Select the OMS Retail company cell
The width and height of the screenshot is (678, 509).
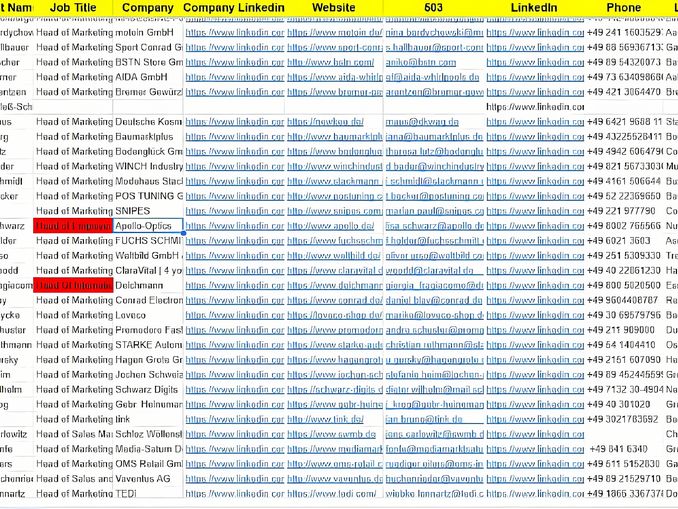[148, 464]
